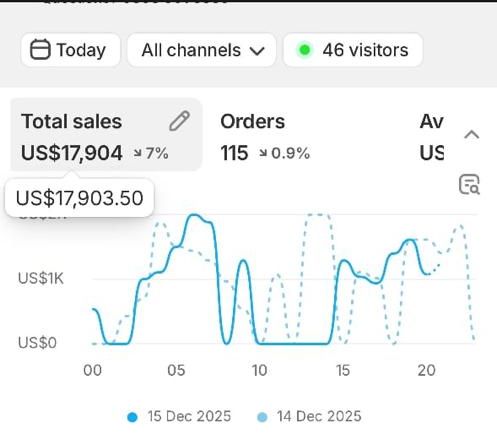Click the 20 hour axis label
Screen dimensions: 497x440
pos(426,370)
